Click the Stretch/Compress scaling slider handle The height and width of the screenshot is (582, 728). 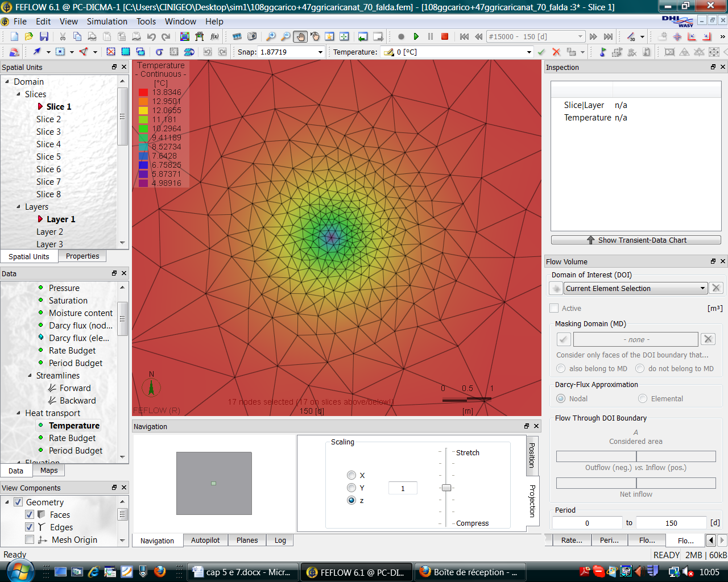pos(446,488)
